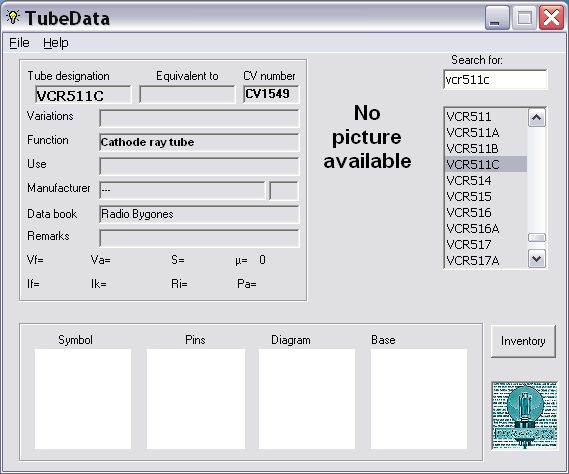Open the Inventory button
The height and width of the screenshot is (474, 569).
click(x=523, y=341)
